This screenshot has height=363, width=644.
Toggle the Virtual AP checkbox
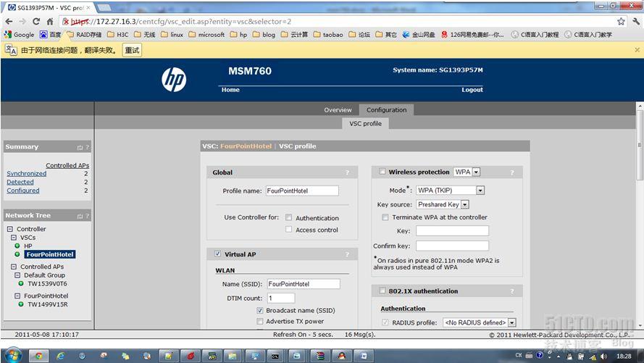click(217, 254)
